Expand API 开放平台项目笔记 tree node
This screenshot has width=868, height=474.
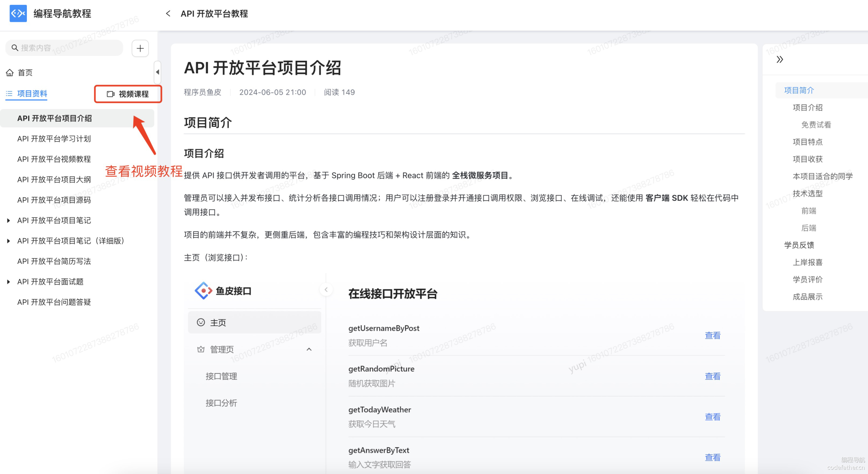tap(8, 221)
